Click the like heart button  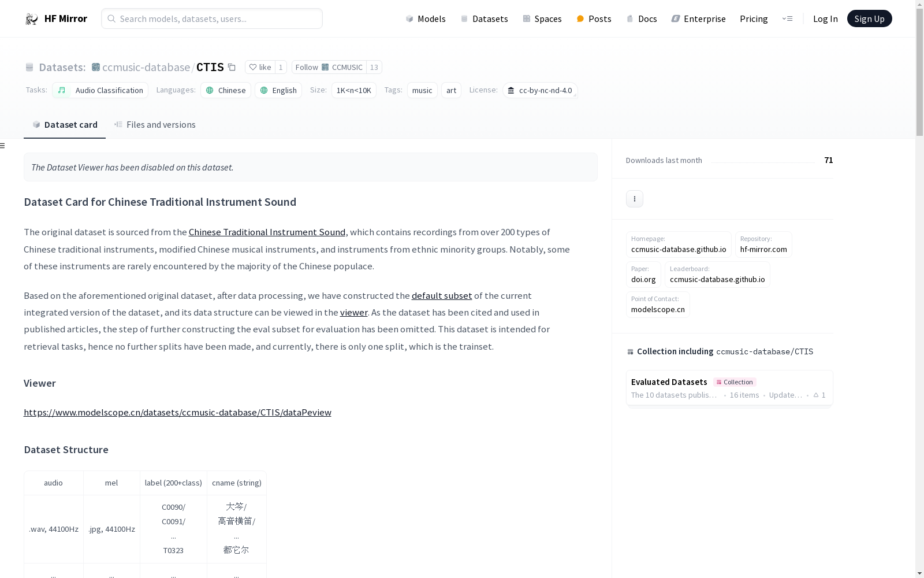click(x=260, y=67)
